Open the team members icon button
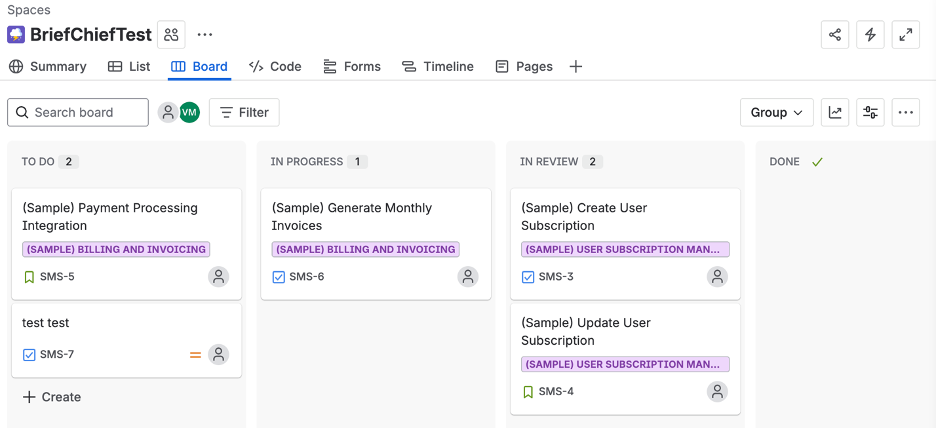 pyautogui.click(x=171, y=35)
